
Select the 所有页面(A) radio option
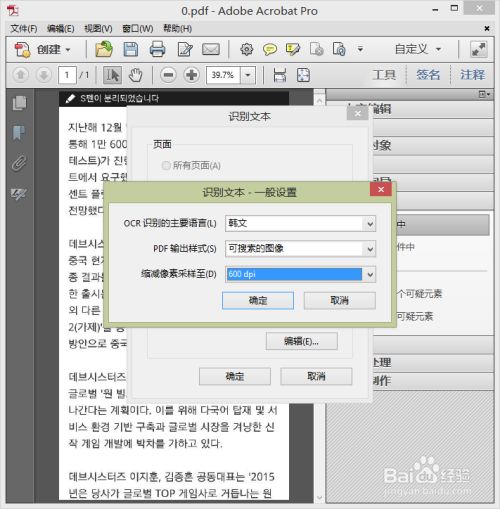(x=166, y=165)
